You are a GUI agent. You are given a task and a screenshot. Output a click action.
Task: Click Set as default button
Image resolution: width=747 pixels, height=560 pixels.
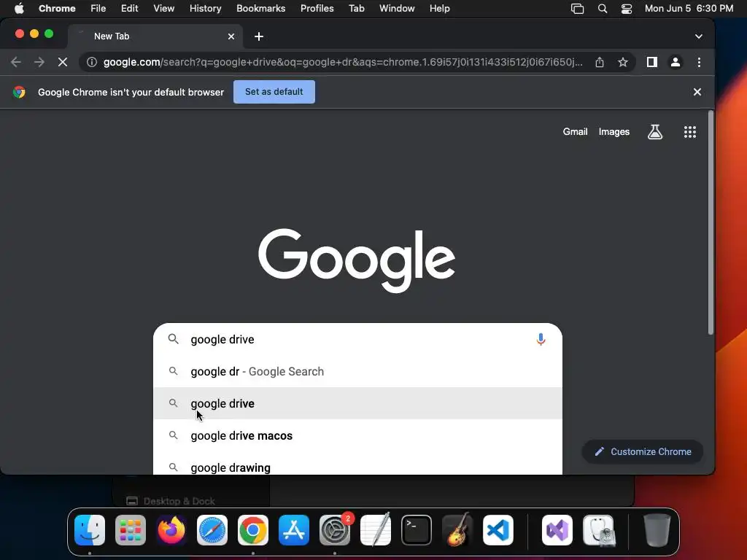point(274,91)
